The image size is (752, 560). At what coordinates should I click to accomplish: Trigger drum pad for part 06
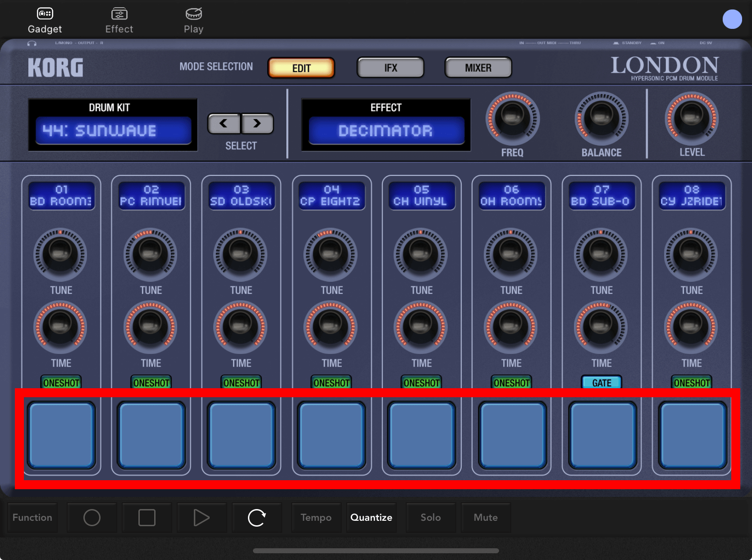point(512,436)
